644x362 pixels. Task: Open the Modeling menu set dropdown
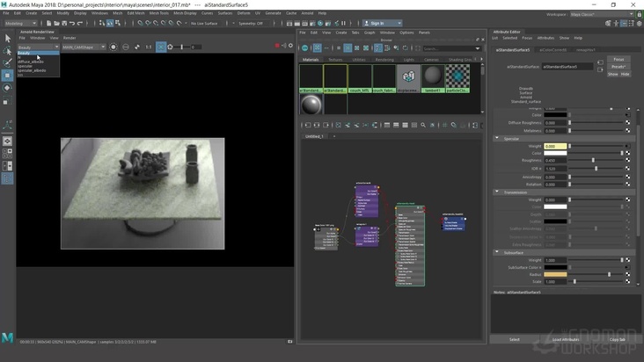20,24
